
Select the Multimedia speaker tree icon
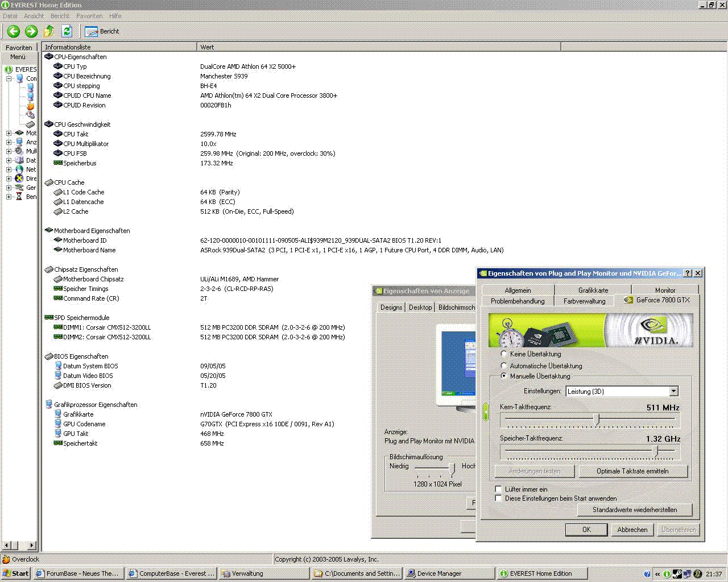click(19, 151)
